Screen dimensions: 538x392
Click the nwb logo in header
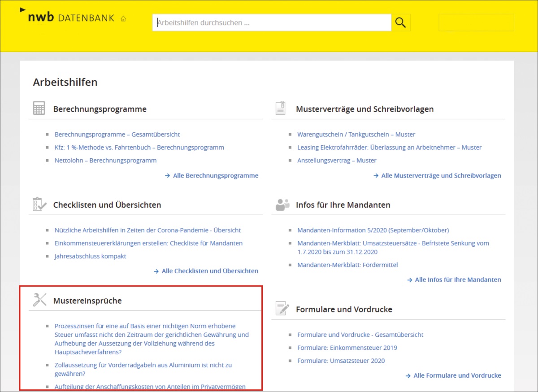(40, 17)
